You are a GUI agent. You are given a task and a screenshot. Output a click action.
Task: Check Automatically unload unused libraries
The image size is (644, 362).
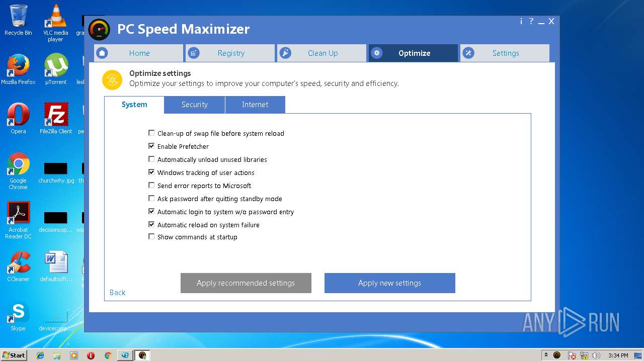coord(151,159)
